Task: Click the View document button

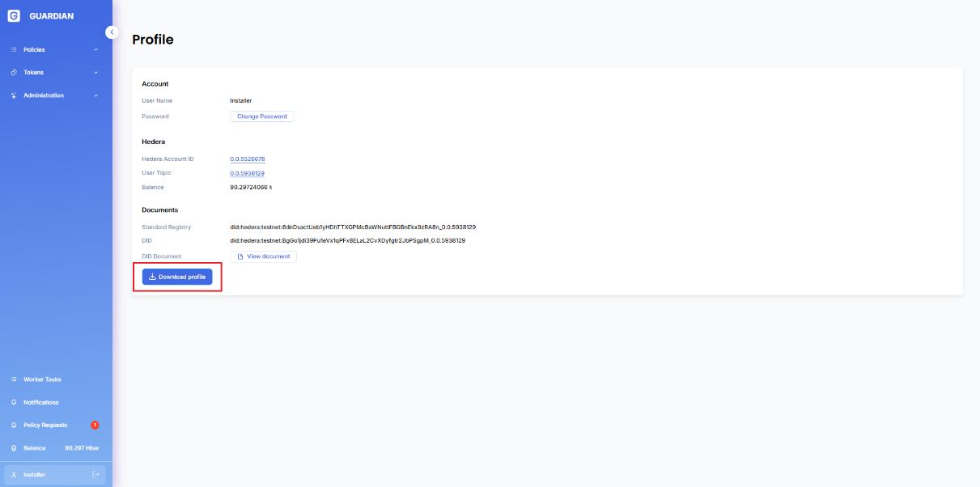Action: (x=263, y=256)
